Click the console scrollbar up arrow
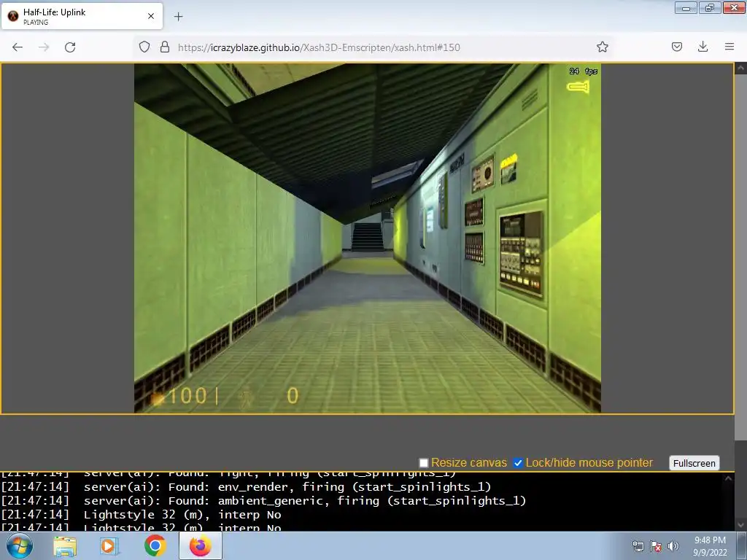This screenshot has width=747, height=560. (729, 479)
